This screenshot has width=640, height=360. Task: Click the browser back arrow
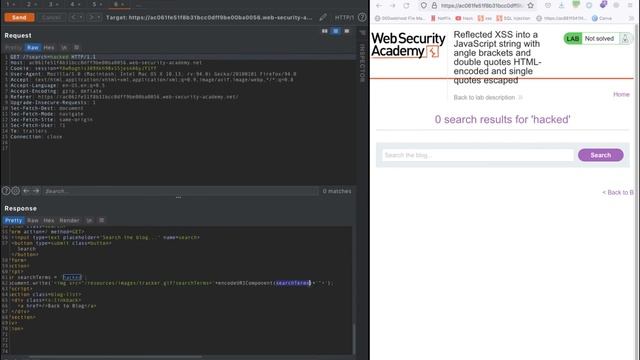pos(379,5)
